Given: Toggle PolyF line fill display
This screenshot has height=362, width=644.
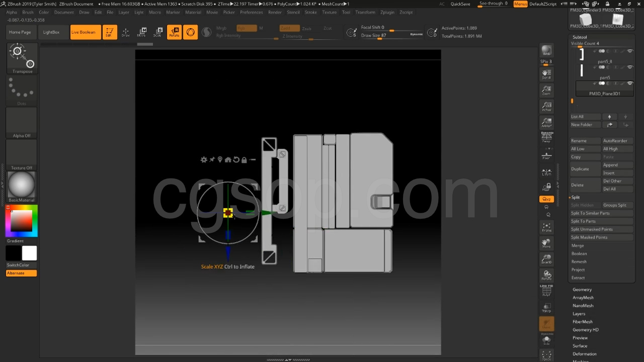Looking at the screenshot, I should (546, 291).
